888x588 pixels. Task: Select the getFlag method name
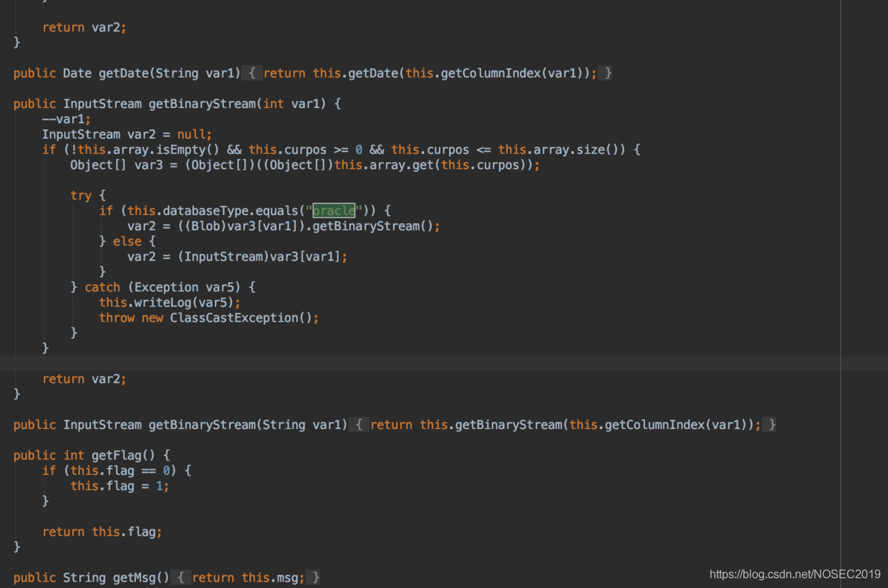[119, 456]
